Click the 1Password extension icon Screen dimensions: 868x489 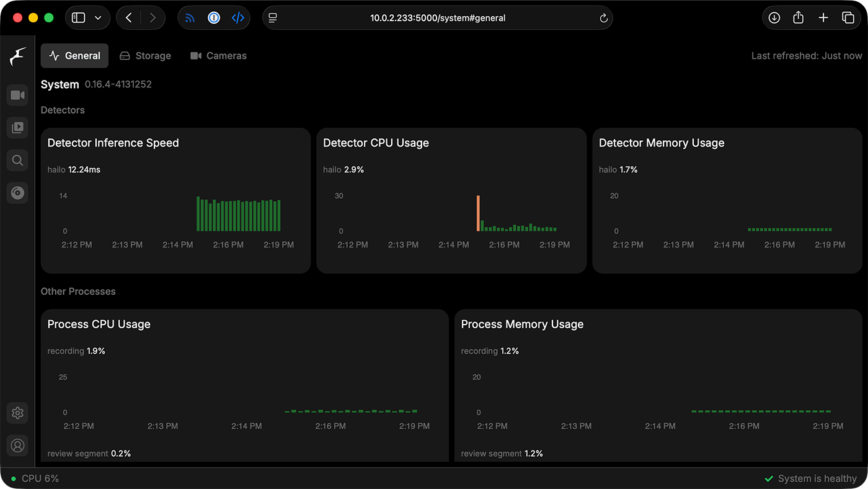coord(214,18)
